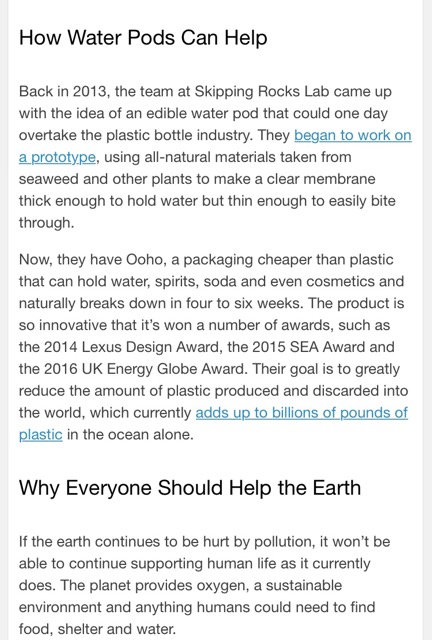The image size is (432, 640).
Task: Click the text '2016 UK Energy Globe Award'
Action: (145, 369)
